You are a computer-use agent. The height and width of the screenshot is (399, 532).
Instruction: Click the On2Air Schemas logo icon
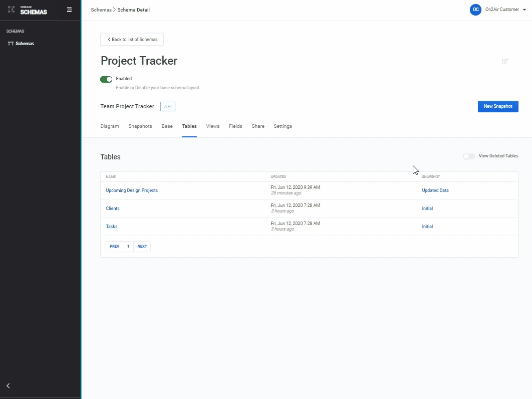click(x=12, y=10)
